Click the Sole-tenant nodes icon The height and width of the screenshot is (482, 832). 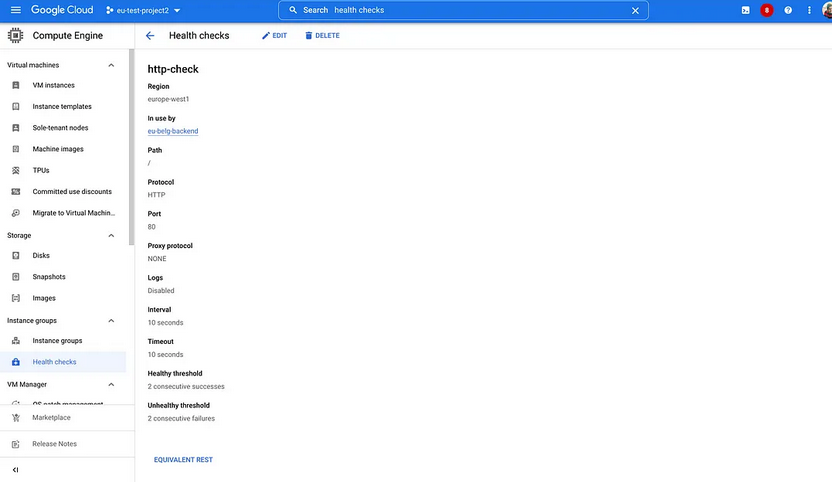[16, 127]
